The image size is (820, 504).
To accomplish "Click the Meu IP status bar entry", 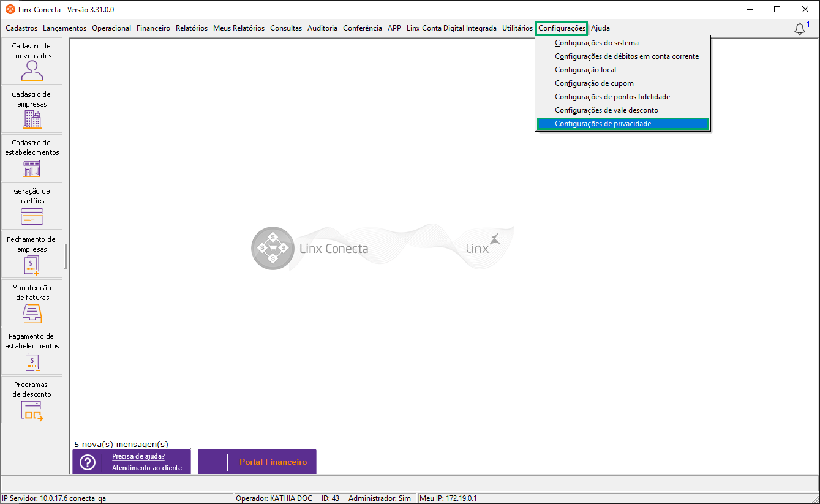I will pyautogui.click(x=448, y=498).
